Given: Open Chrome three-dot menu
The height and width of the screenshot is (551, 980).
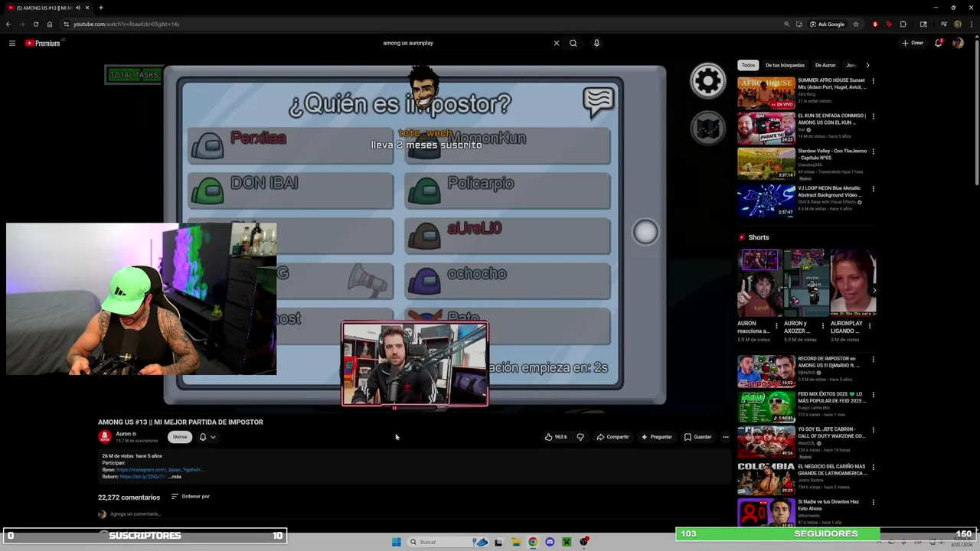Looking at the screenshot, I should [x=971, y=24].
